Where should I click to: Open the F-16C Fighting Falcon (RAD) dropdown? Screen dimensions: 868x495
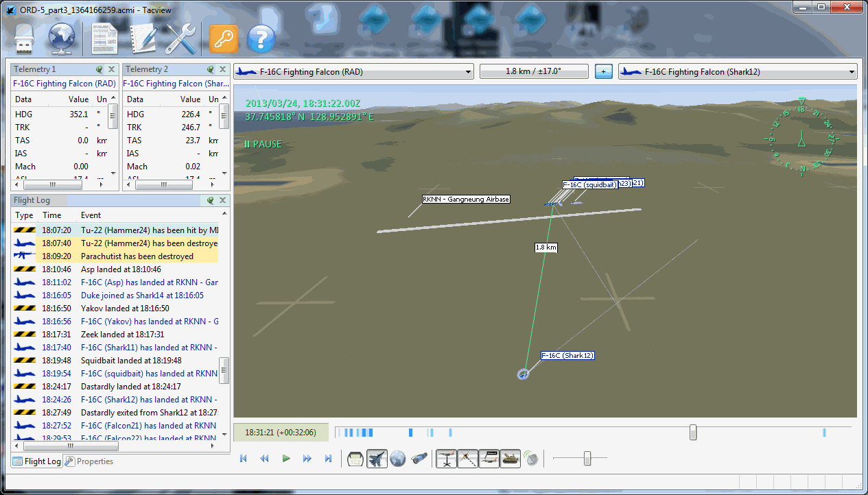coord(353,71)
